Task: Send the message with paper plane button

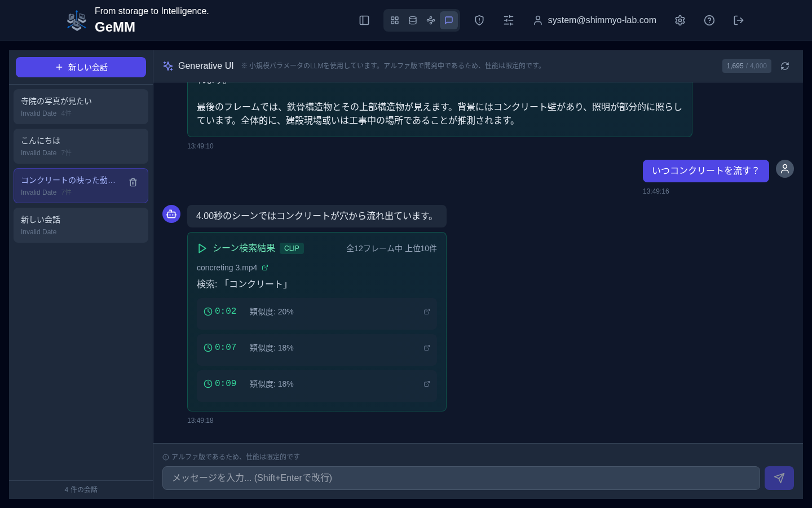Action: [779, 478]
